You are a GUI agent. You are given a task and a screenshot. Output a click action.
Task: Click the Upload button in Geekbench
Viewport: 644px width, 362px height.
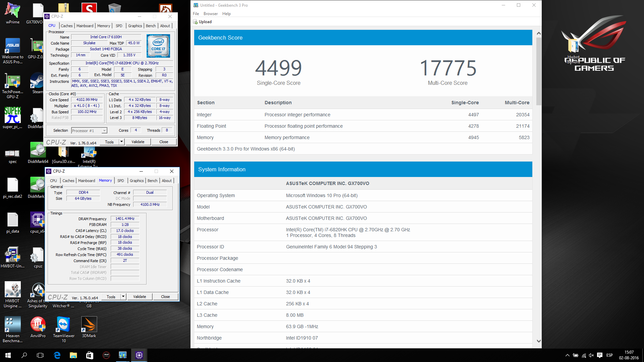(x=202, y=22)
